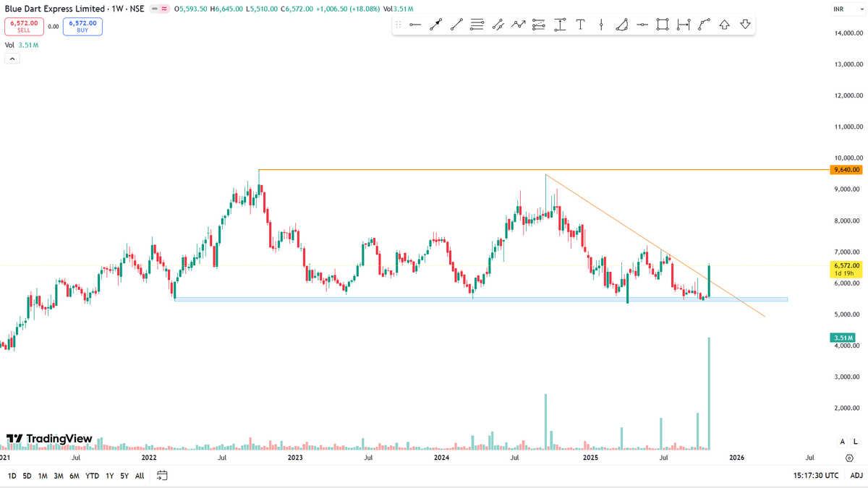Click the 5,000.00 price axis label
Screen dimensions: 868x488
click(x=846, y=314)
